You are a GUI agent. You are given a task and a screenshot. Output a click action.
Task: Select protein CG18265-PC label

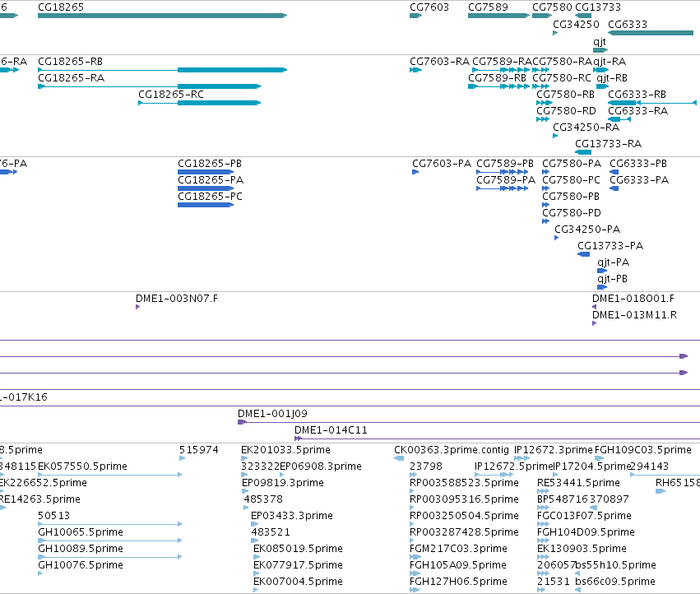[x=210, y=196]
